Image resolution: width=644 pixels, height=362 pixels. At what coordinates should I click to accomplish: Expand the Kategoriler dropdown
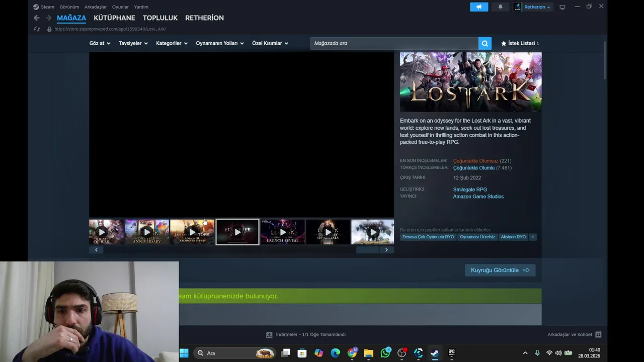coord(172,43)
